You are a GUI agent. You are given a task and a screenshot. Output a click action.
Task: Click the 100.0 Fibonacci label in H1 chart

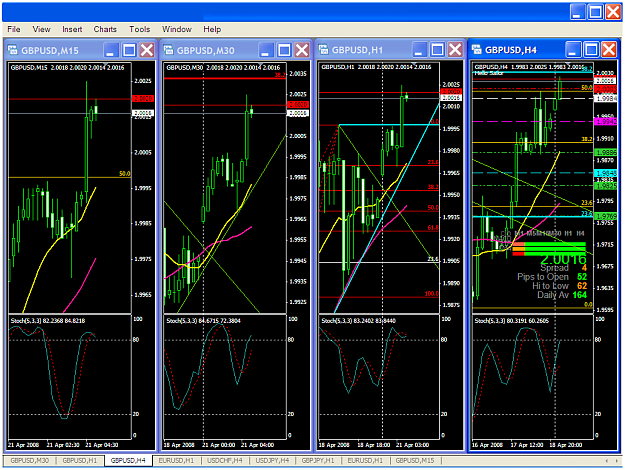[431, 294]
